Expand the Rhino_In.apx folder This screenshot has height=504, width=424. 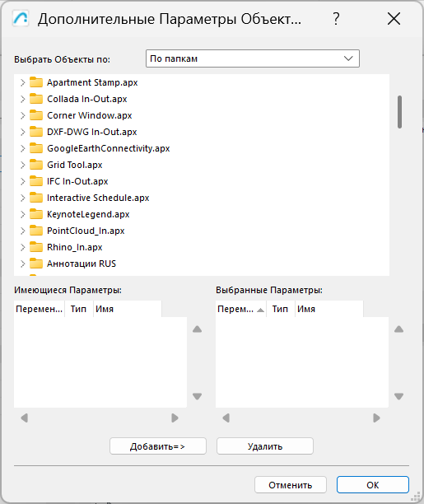click(22, 247)
